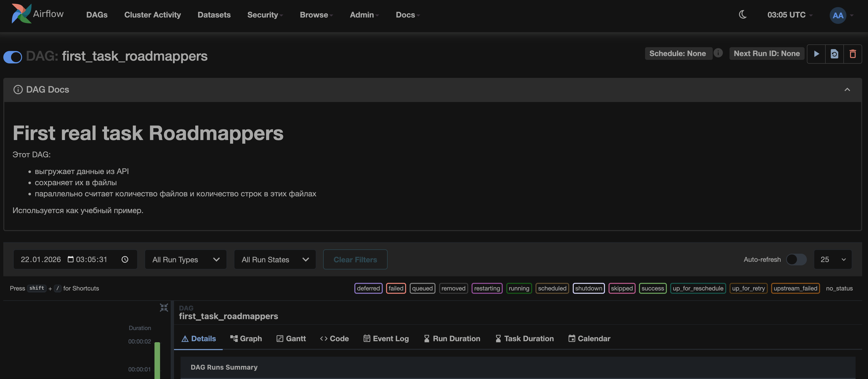The image size is (868, 379).
Task: Trigger the DAG with the play icon
Action: 816,54
